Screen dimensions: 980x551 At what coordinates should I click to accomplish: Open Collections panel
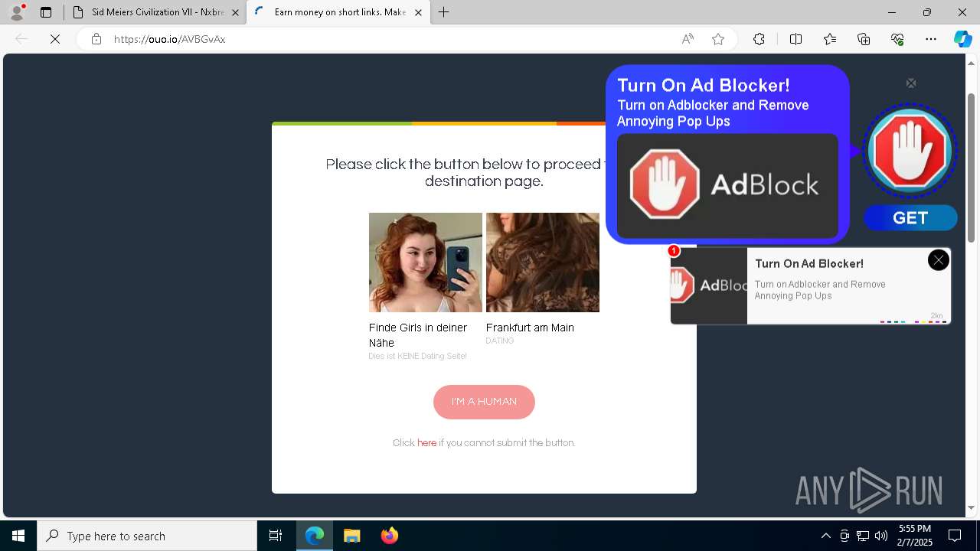(x=864, y=39)
